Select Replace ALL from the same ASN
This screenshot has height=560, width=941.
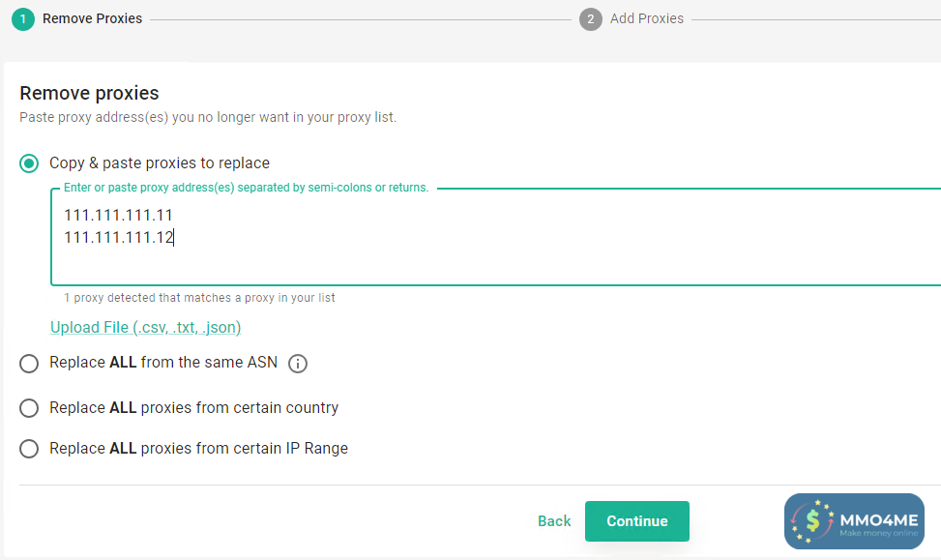coord(29,363)
